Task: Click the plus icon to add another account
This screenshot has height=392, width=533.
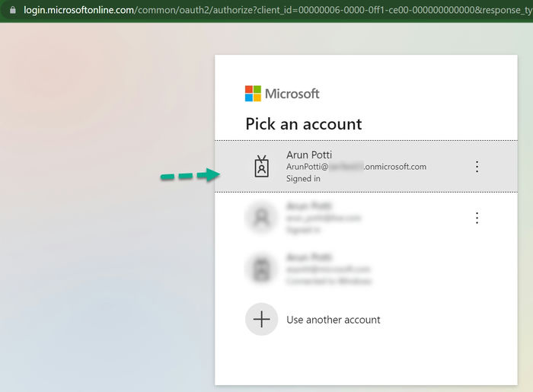Action: pos(261,319)
